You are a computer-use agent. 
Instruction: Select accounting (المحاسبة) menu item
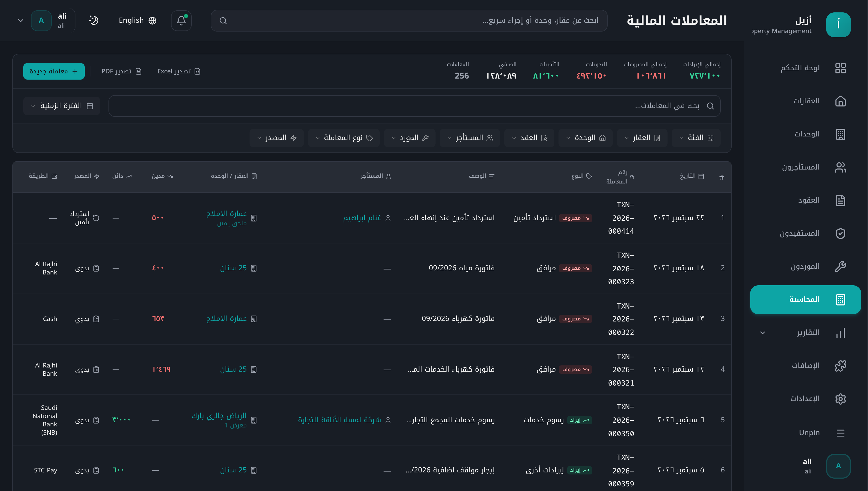pos(805,300)
